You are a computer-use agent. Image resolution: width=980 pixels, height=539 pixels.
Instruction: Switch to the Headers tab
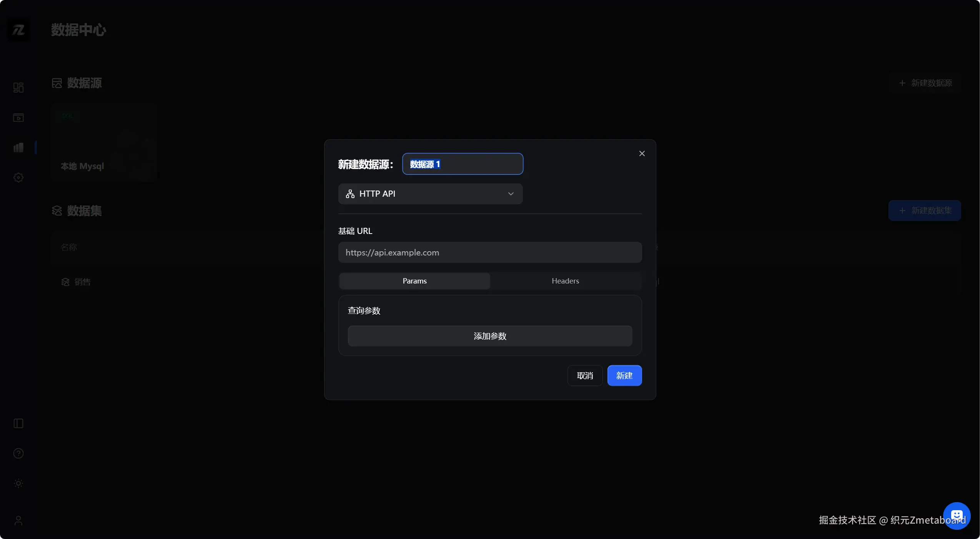click(565, 281)
